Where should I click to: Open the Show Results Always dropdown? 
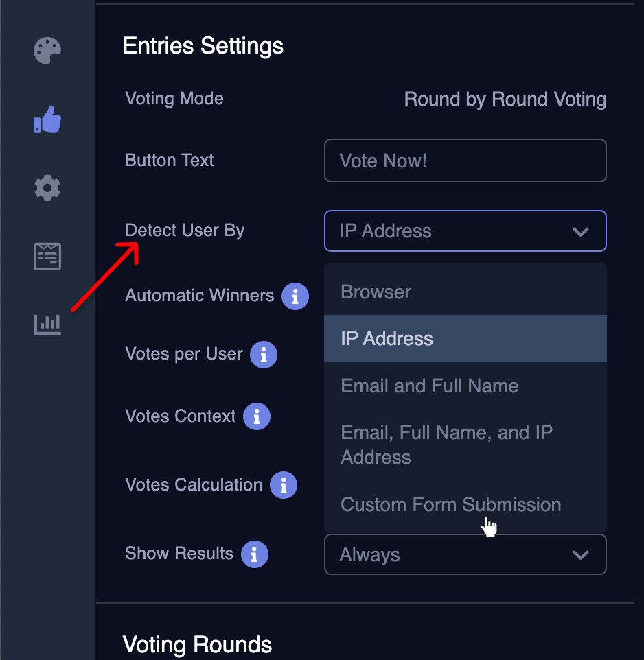pos(465,554)
